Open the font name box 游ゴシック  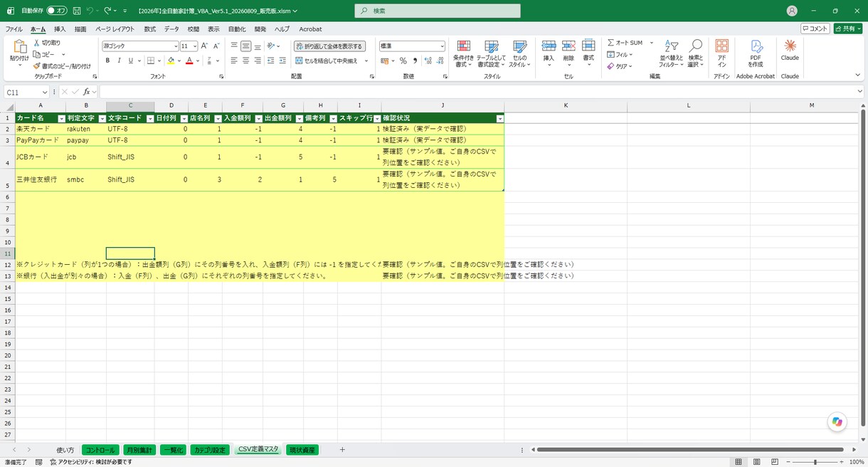140,46
